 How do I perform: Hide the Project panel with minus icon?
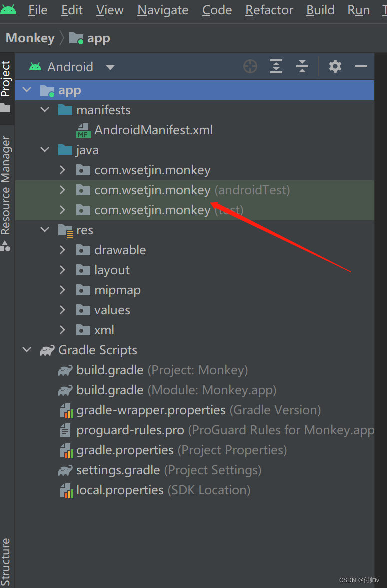[x=361, y=67]
